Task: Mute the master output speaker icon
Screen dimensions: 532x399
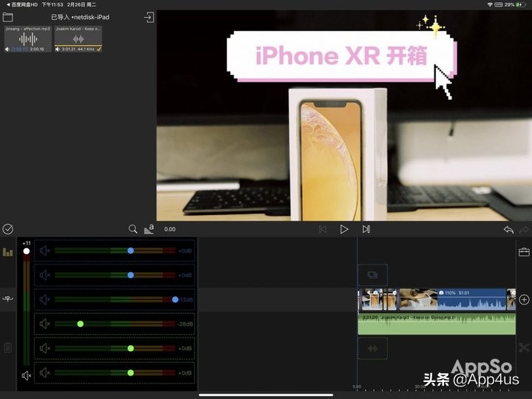Action: pyautogui.click(x=26, y=375)
